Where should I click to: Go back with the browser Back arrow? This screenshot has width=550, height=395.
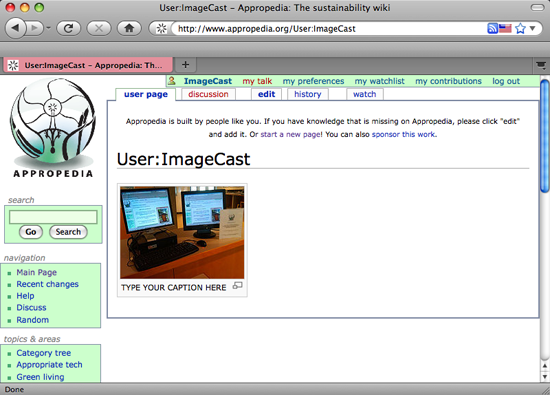coord(15,28)
